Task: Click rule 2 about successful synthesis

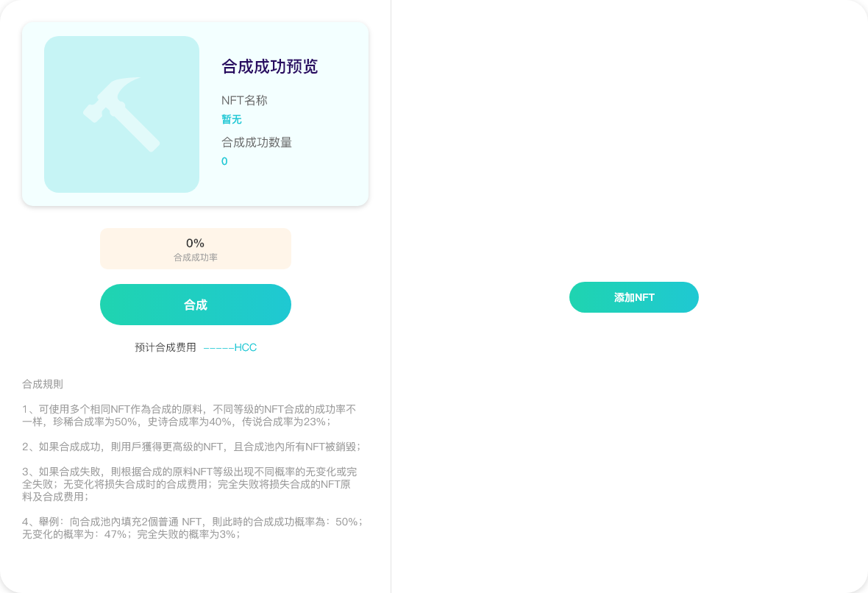Action: coord(191,447)
